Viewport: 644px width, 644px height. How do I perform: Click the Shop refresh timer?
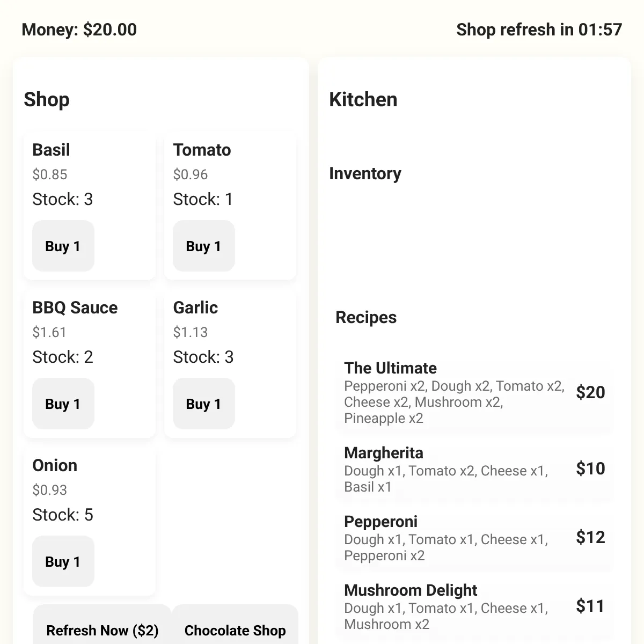[539, 30]
